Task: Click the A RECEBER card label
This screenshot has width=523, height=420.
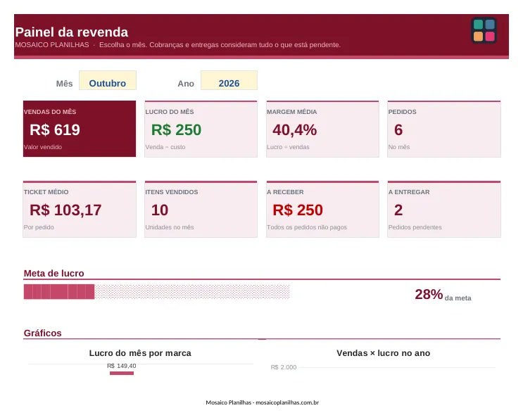Action: 285,192
